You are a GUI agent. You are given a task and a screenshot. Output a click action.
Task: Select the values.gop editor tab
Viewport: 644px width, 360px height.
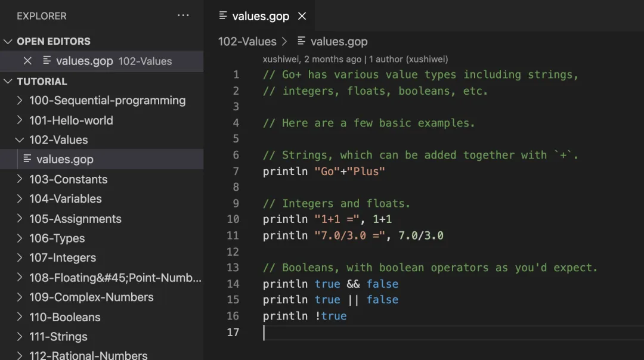(x=261, y=16)
